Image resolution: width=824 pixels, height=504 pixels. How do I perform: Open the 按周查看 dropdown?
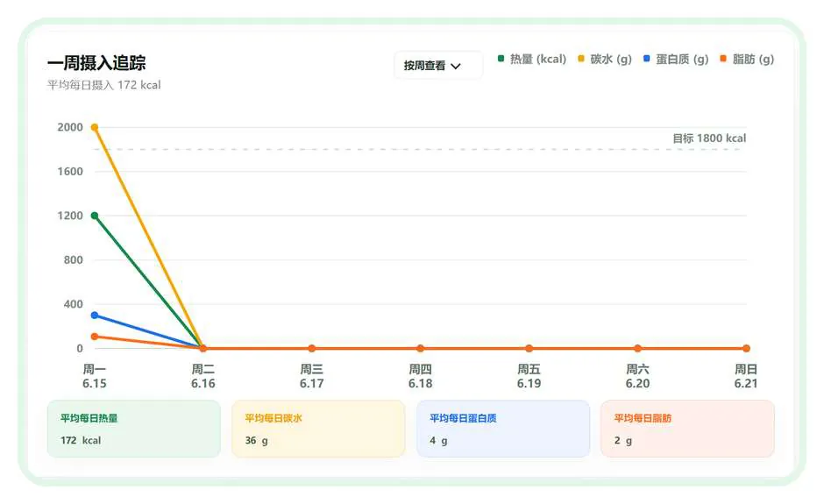[x=437, y=66]
